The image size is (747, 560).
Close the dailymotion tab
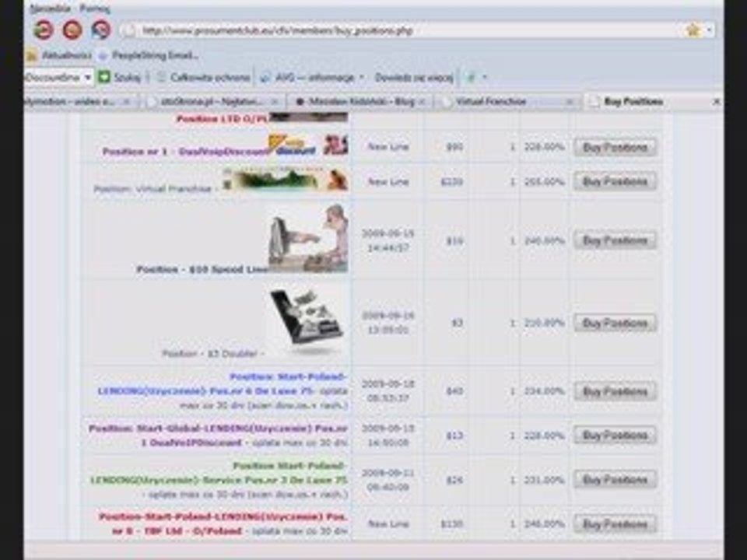point(127,102)
